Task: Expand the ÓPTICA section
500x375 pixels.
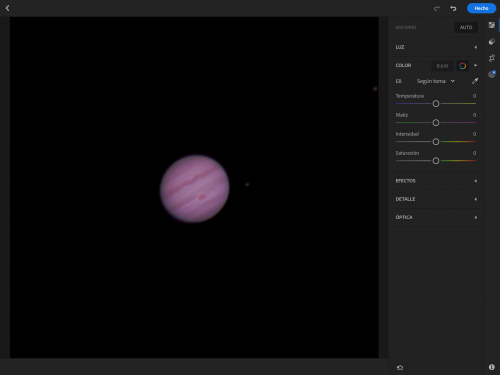Action: coord(436,217)
